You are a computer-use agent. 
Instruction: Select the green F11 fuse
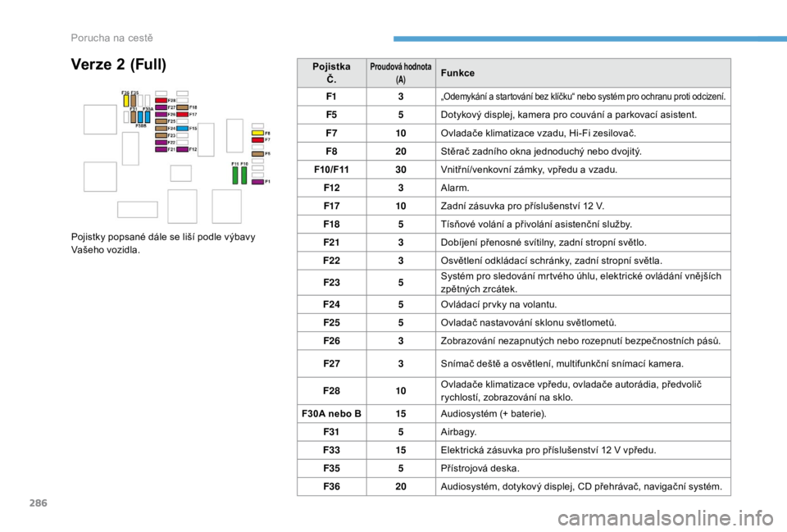pyautogui.click(x=235, y=175)
